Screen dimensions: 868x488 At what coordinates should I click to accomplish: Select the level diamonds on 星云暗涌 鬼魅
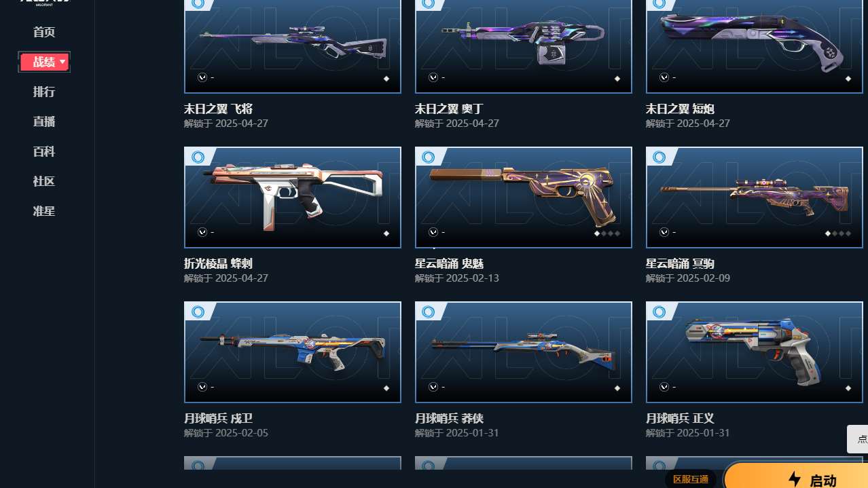point(607,233)
